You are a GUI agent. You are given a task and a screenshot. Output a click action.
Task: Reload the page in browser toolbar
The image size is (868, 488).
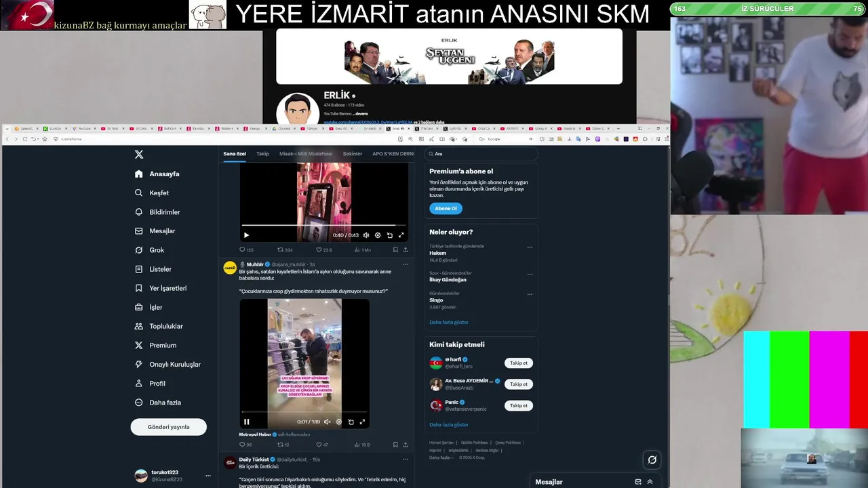click(25, 139)
